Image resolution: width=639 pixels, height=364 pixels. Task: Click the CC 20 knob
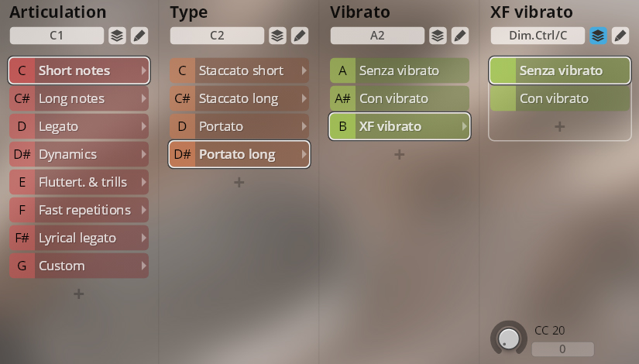click(x=509, y=338)
